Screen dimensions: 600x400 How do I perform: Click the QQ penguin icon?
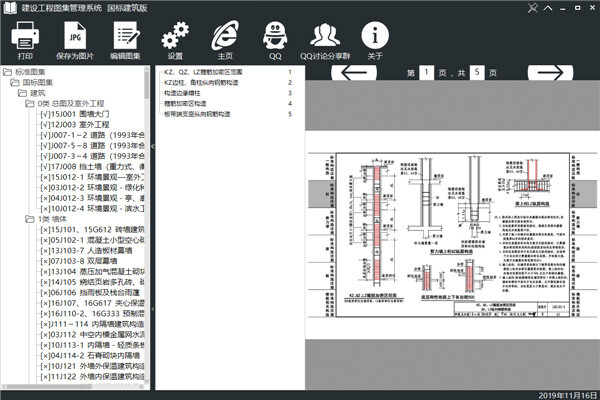pos(275,35)
